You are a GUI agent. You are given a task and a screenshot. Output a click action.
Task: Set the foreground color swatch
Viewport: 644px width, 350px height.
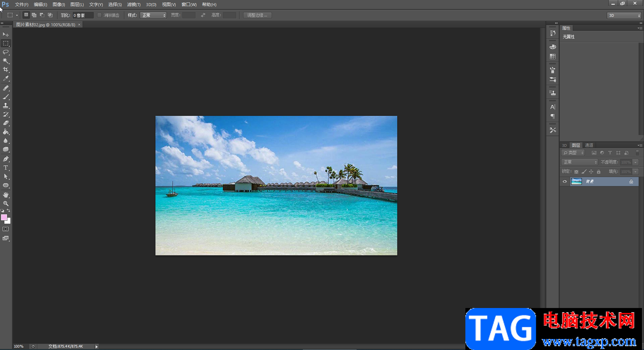click(4, 218)
